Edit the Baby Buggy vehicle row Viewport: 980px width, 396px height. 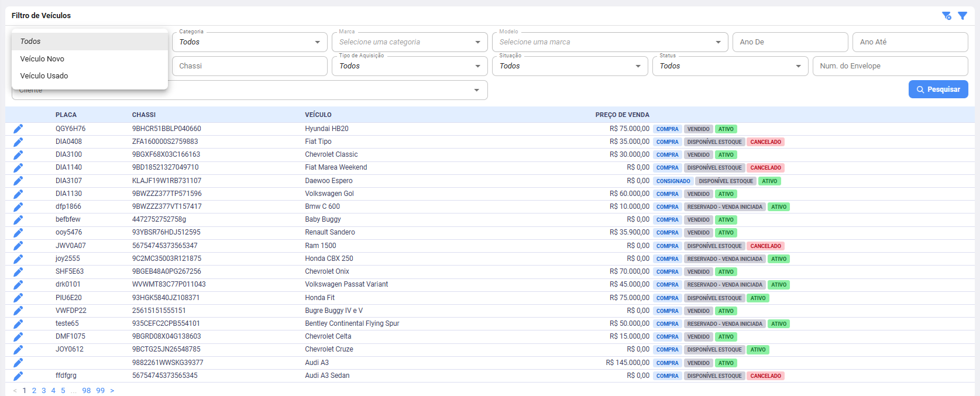[18, 219]
